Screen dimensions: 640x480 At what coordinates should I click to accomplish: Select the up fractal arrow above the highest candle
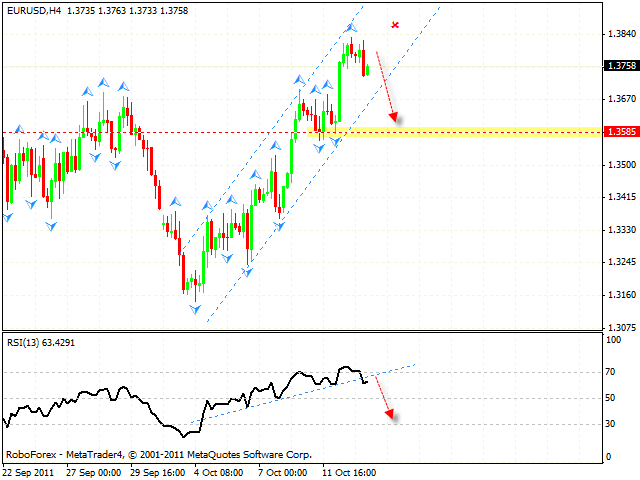[351, 26]
